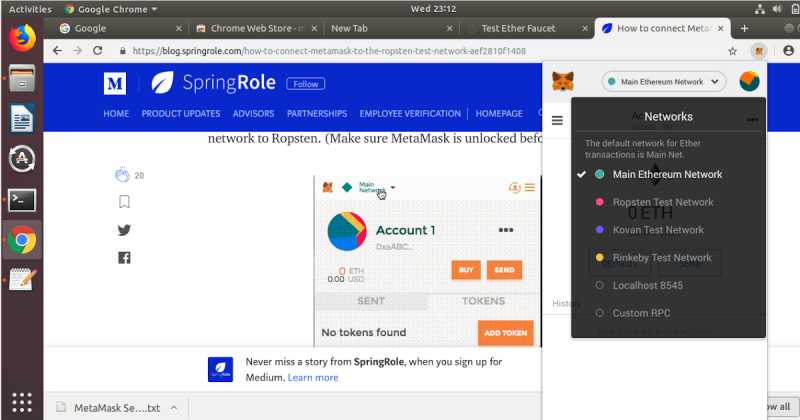
Task: Open Software Updater dock icon
Action: tap(22, 159)
